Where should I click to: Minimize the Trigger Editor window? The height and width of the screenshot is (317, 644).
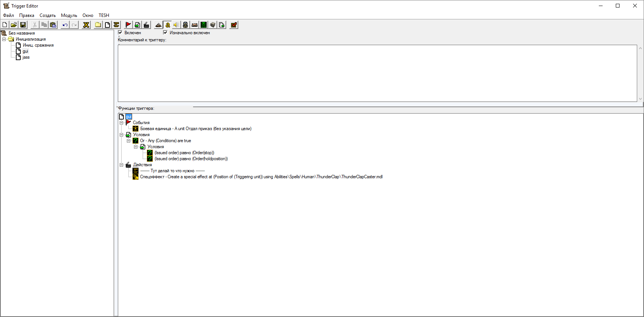(x=601, y=6)
